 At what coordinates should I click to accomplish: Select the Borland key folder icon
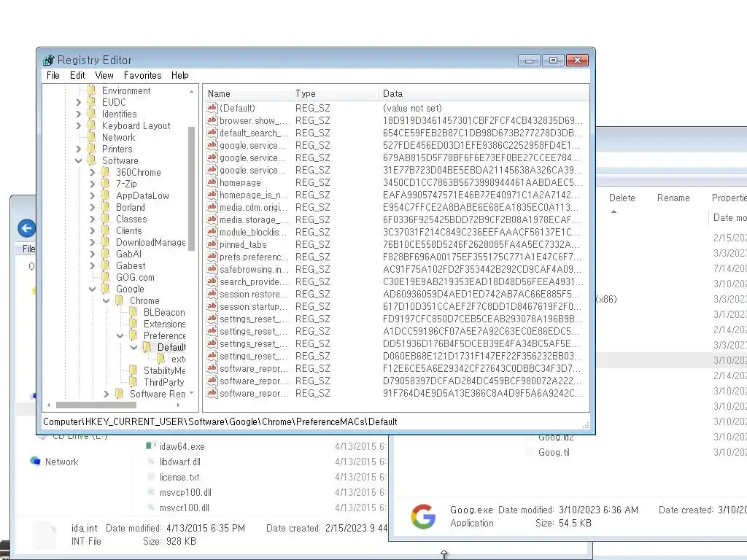[106, 207]
